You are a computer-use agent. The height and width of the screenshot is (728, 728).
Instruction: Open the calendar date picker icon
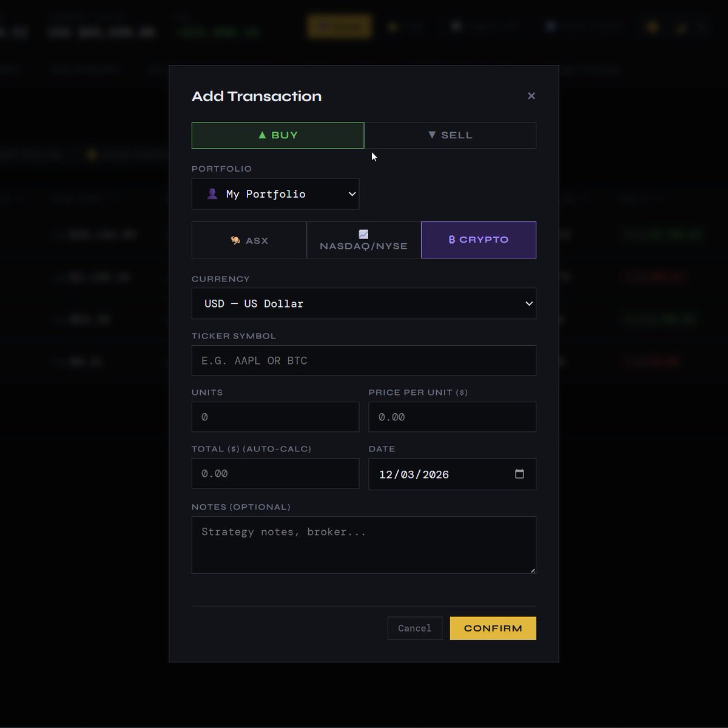519,474
